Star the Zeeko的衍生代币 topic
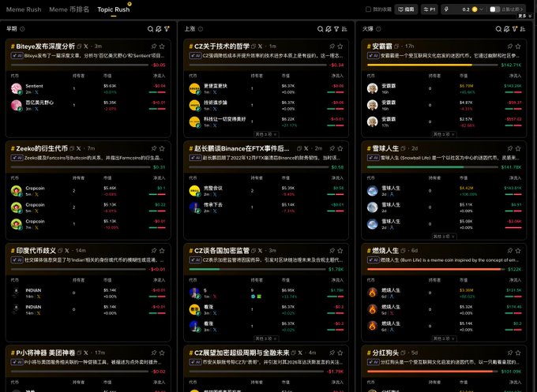The height and width of the screenshot is (392, 537). coord(162,148)
